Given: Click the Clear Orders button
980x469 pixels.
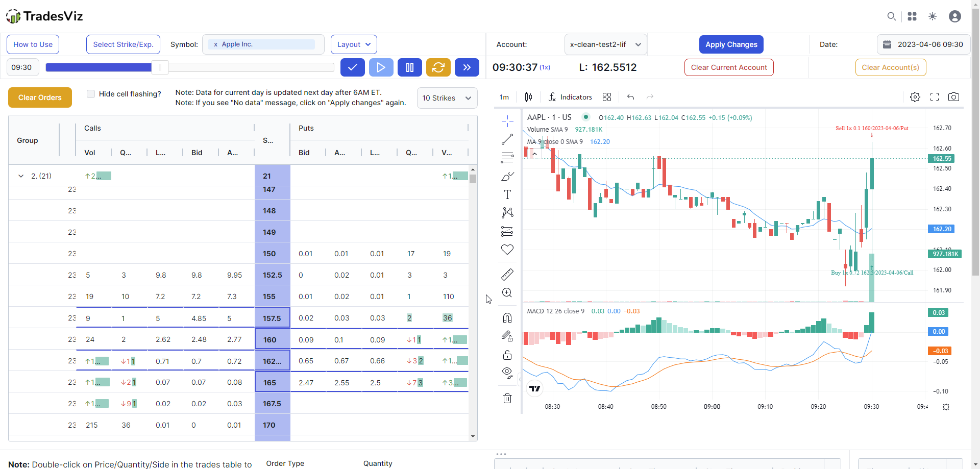Looking at the screenshot, I should 40,97.
